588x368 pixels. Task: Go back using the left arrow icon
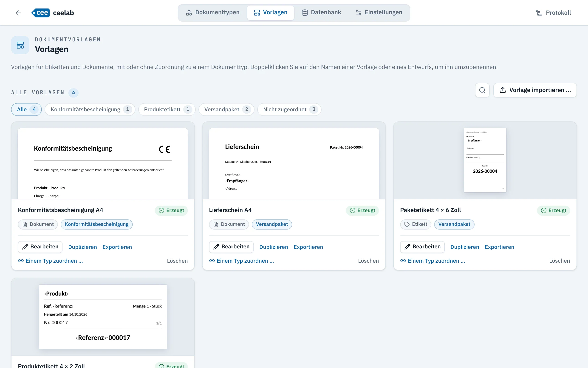click(18, 13)
